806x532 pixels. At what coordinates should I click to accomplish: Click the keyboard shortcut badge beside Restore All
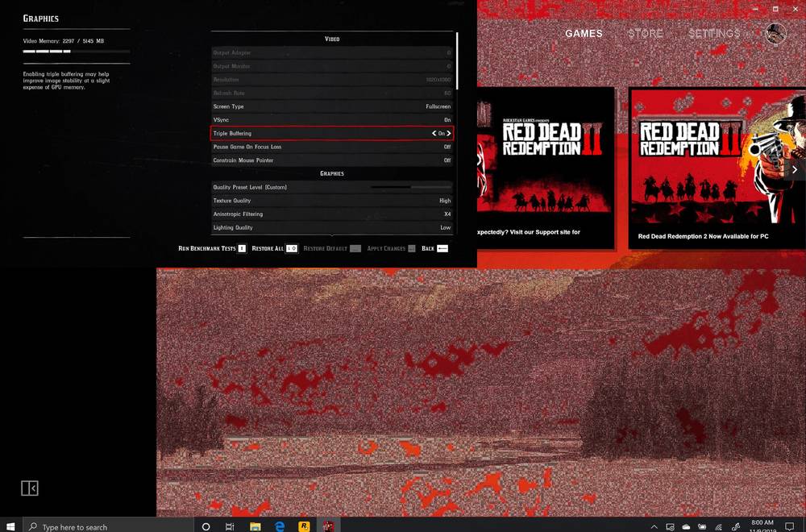(293, 248)
